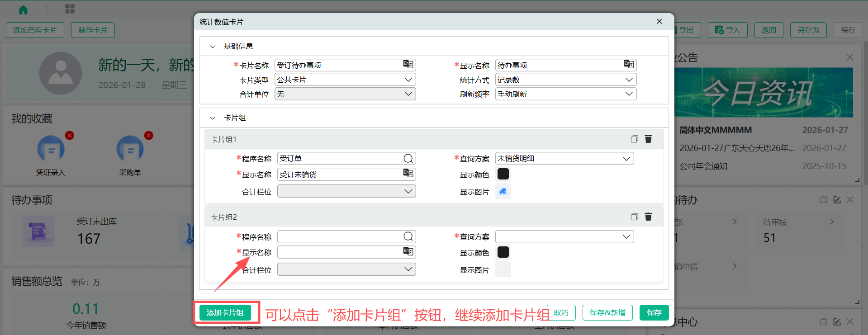Choose 显示图片 icon for 卡片组1
The width and height of the screenshot is (868, 335).
503,191
